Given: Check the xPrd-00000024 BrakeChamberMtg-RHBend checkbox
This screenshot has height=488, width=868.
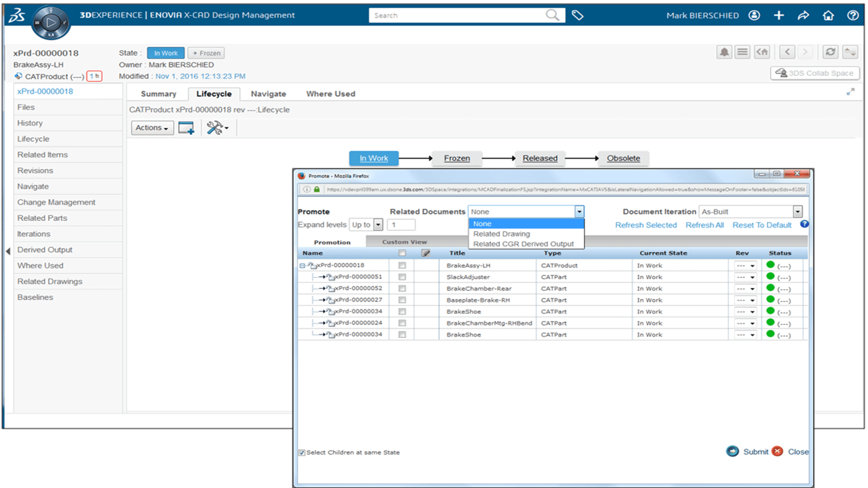Looking at the screenshot, I should [402, 323].
